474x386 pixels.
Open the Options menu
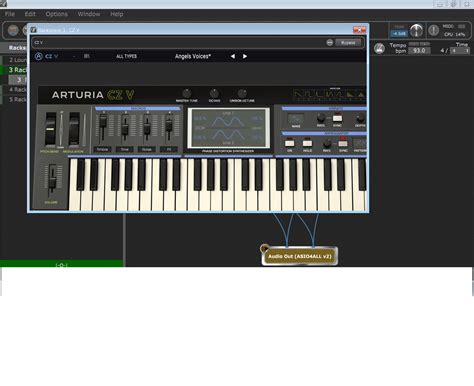(57, 14)
